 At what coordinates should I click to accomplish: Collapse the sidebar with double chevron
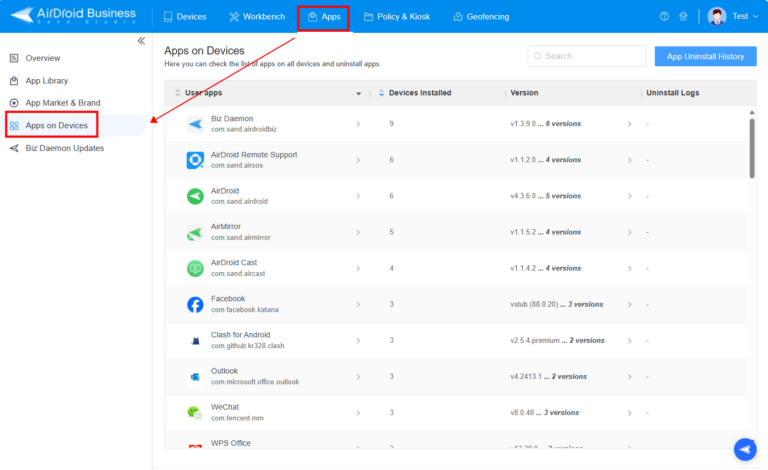(x=141, y=41)
